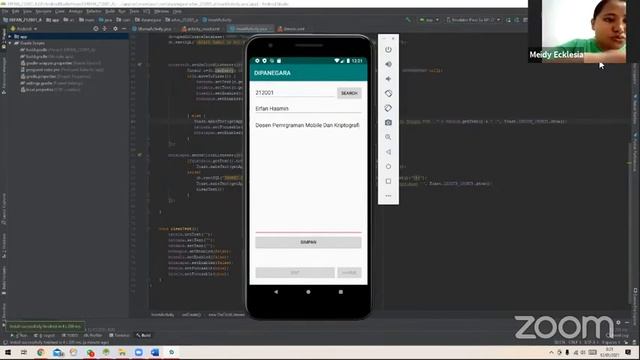Click the emulator Overview square in sidebar
This screenshot has width=640, height=360.
click(x=388, y=181)
